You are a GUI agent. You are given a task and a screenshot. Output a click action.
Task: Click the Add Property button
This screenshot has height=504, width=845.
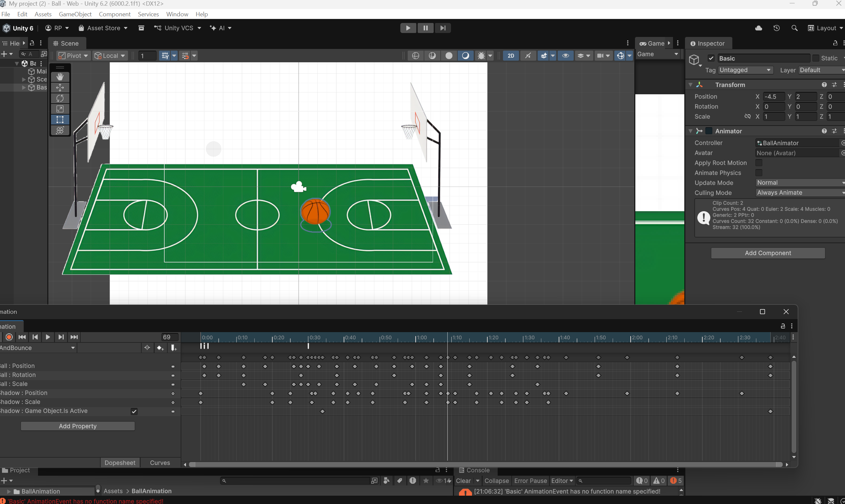(x=78, y=426)
